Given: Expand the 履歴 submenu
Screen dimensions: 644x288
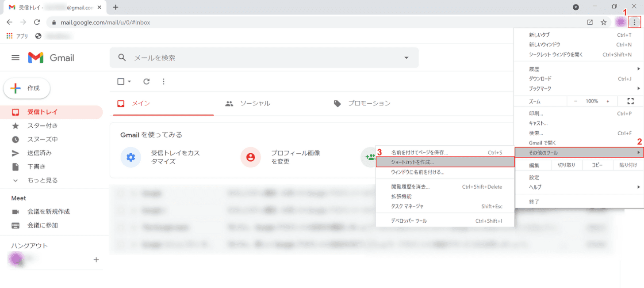Looking at the screenshot, I should [x=579, y=69].
